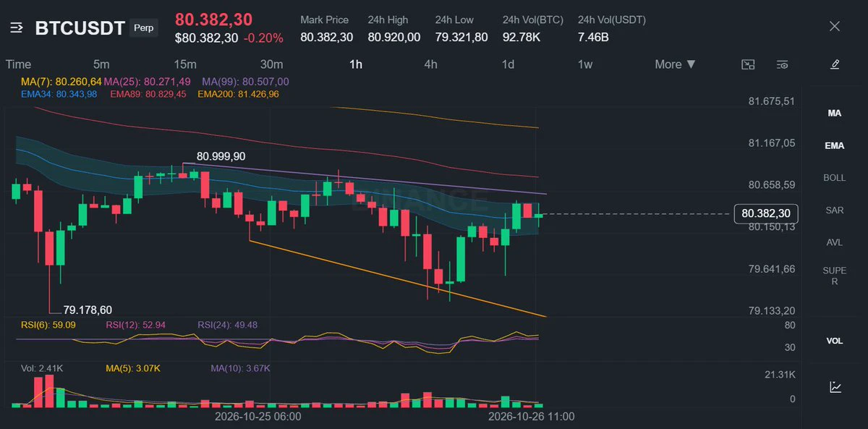Toggle the MA indicator in the sidebar
Image resolution: width=868 pixels, height=429 pixels.
click(x=835, y=114)
